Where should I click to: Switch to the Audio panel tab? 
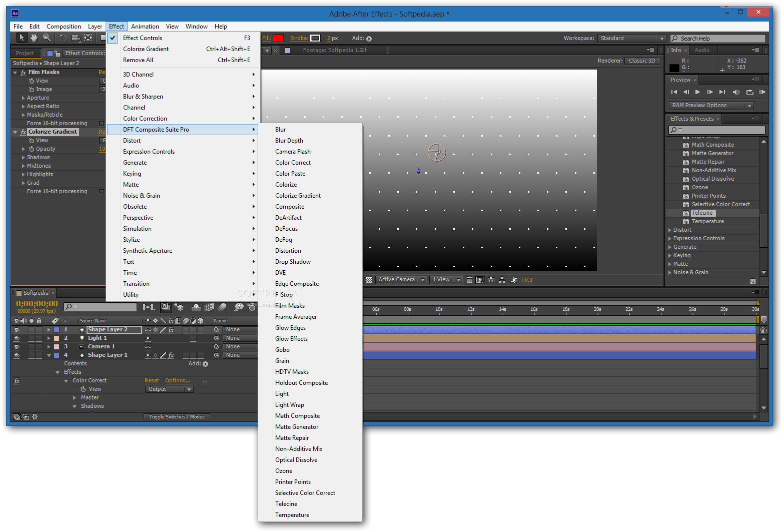(702, 50)
